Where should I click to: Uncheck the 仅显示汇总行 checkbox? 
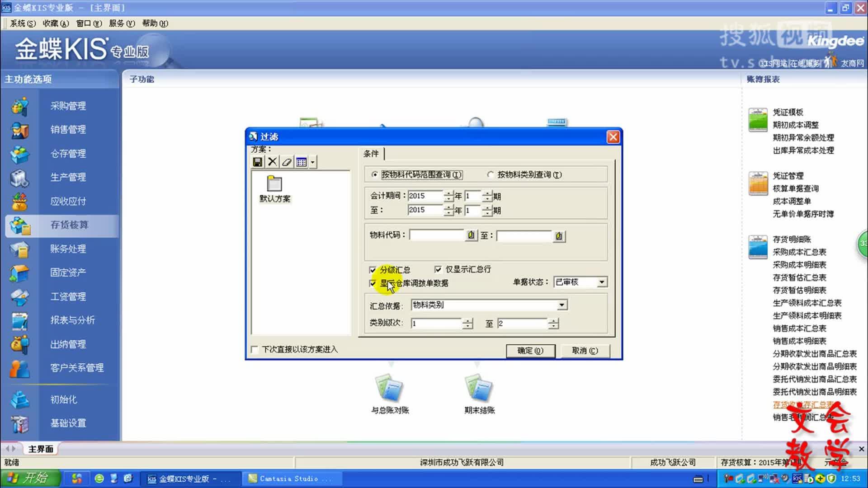[438, 269]
